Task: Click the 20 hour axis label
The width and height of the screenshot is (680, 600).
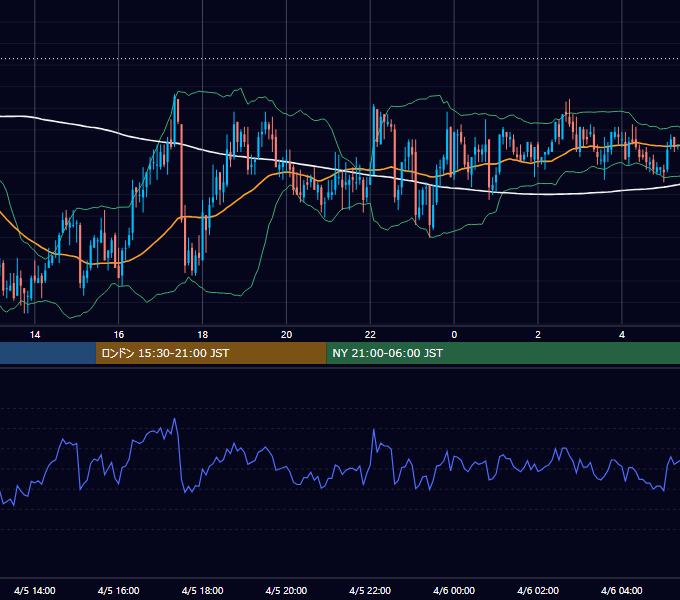Action: click(x=286, y=335)
